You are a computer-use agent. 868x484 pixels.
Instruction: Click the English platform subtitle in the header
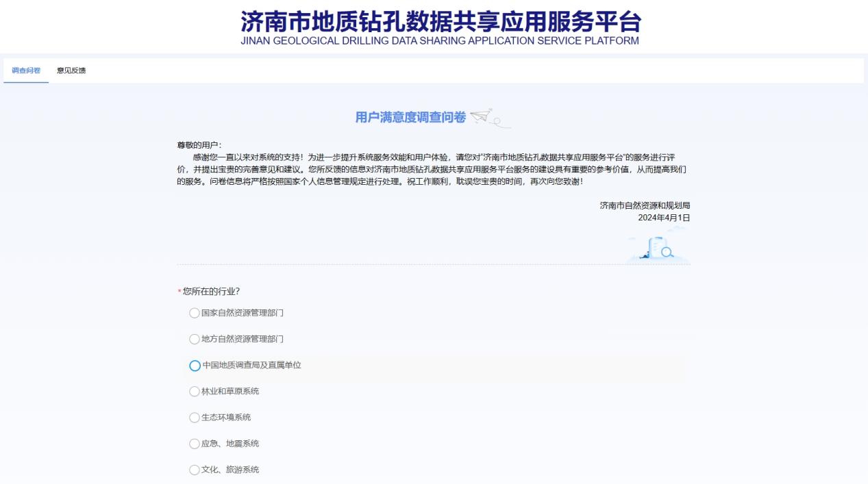pyautogui.click(x=441, y=40)
